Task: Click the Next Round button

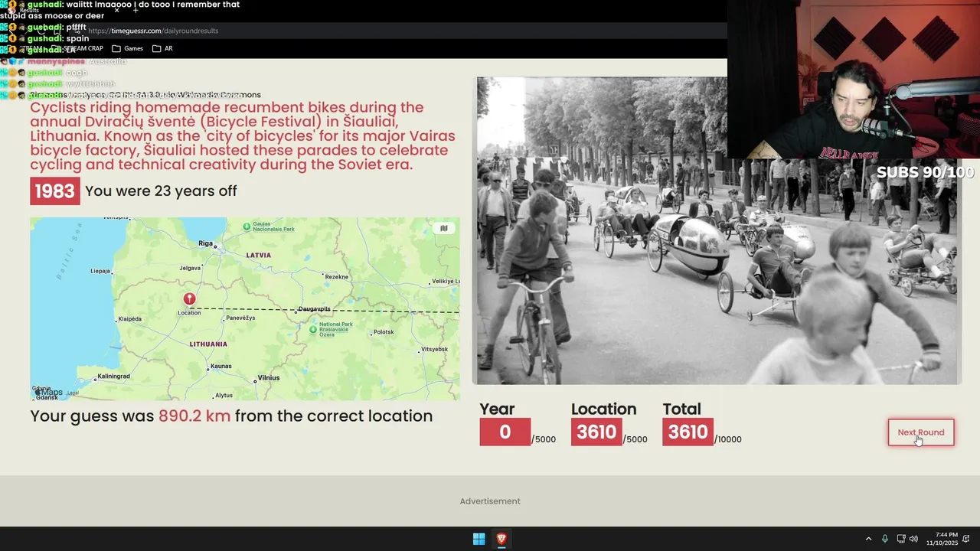Action: click(x=921, y=432)
